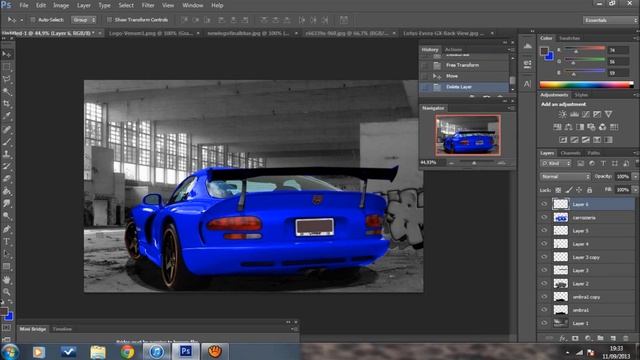Revert to Free Transform history state
640x360 pixels.
click(x=464, y=65)
